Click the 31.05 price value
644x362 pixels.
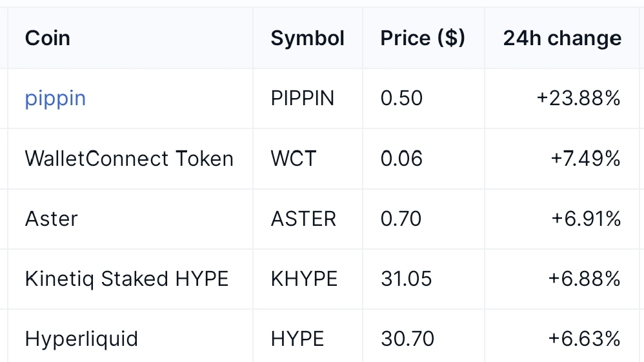[x=406, y=279]
